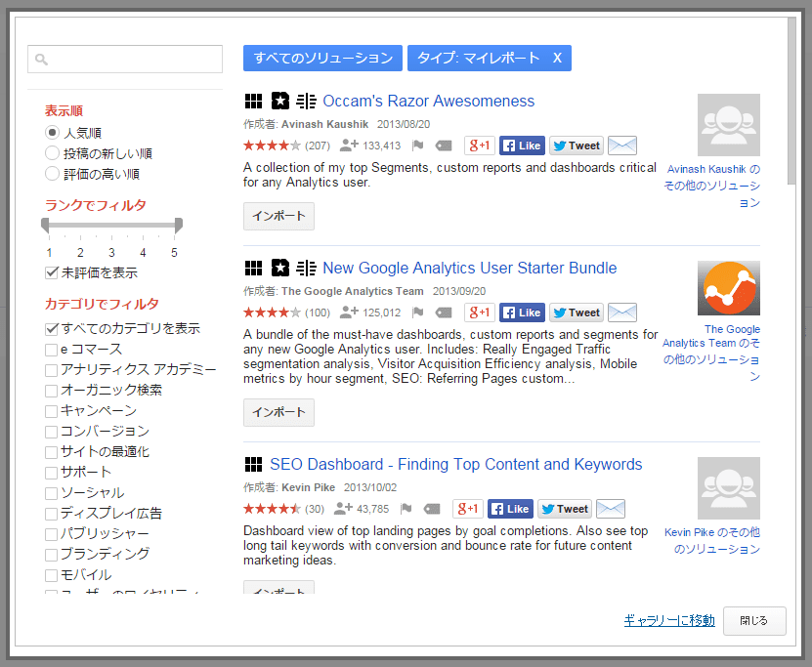View Kevin Pike's other solutions
This screenshot has height=667, width=812.
712,540
